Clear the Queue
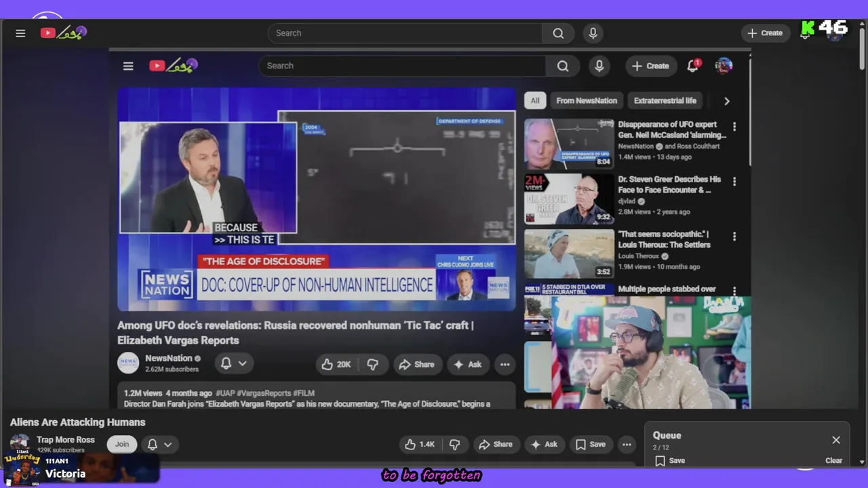868x488 pixels. 833,460
